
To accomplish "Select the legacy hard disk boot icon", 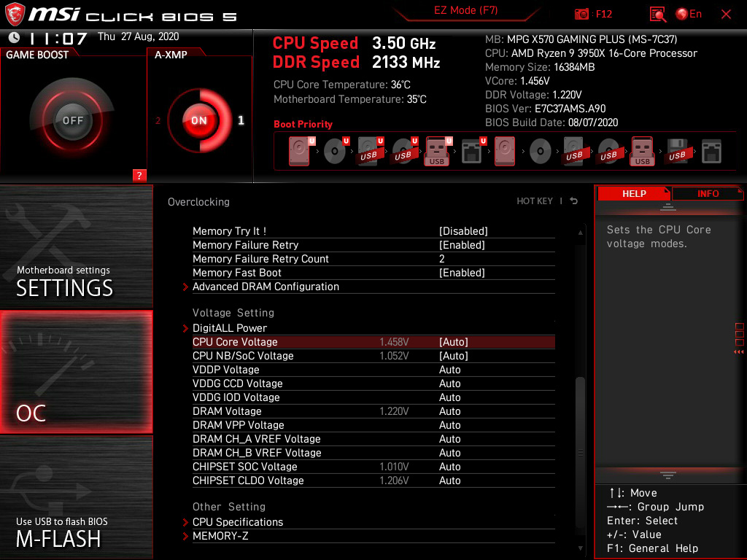I will (x=505, y=152).
